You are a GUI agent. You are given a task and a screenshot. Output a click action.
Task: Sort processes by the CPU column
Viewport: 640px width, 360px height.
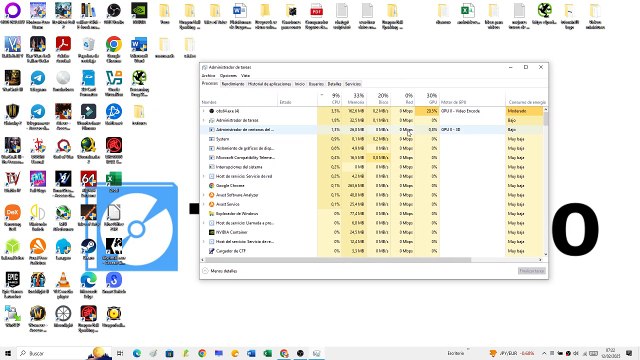click(x=329, y=98)
